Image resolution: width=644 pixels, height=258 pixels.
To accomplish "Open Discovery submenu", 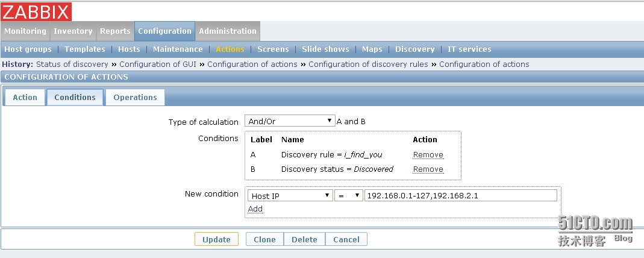I will pyautogui.click(x=415, y=49).
